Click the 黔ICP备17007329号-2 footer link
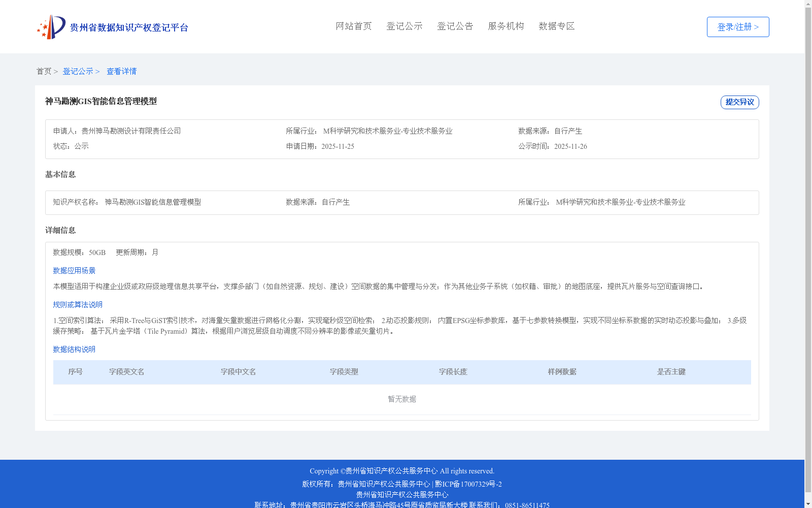This screenshot has height=508, width=812. coord(468,484)
